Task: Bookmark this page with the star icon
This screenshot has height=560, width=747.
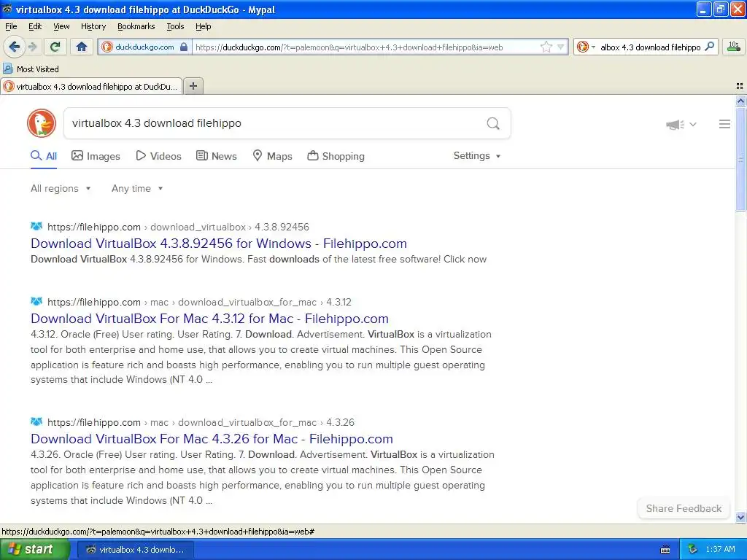Action: [x=546, y=47]
